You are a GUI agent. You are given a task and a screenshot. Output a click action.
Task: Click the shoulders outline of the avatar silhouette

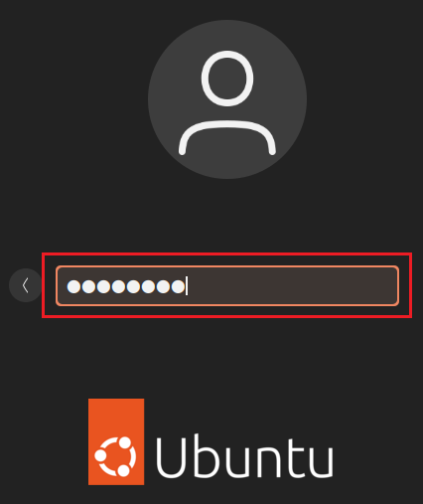[x=227, y=138]
